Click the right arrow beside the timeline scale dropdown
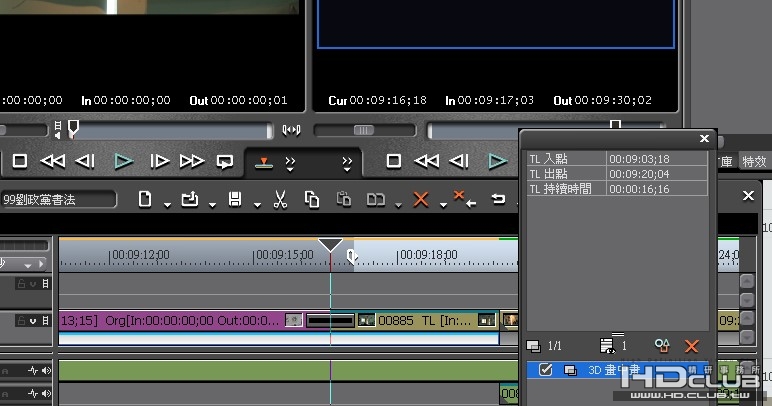This screenshot has height=406, width=772. (41, 264)
